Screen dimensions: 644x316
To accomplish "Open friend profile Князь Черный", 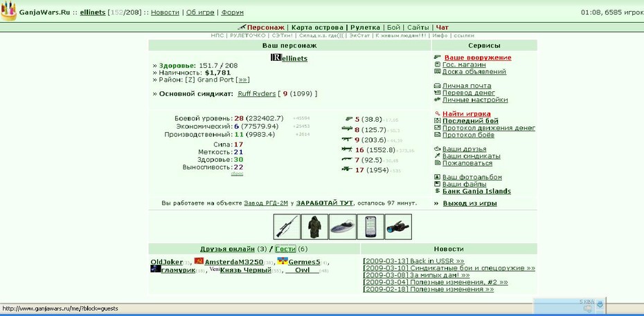I will 246,270.
